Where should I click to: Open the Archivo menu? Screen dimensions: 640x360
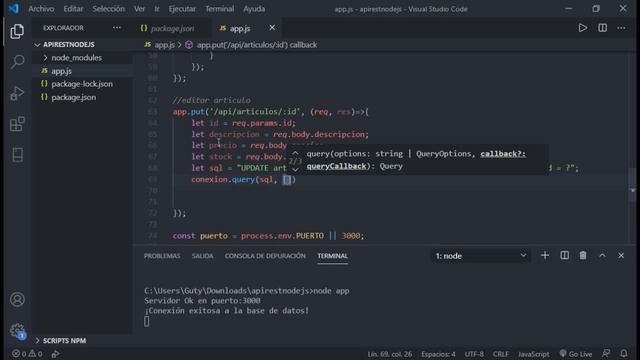point(41,9)
